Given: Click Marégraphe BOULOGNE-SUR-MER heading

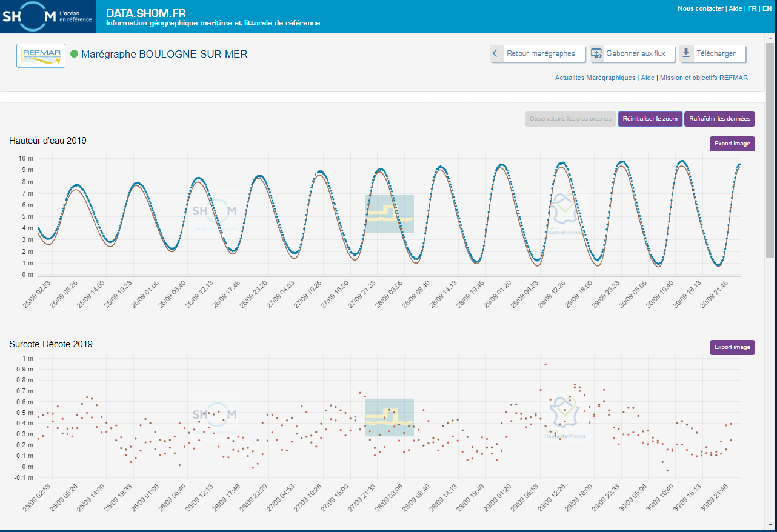Looking at the screenshot, I should pyautogui.click(x=164, y=55).
